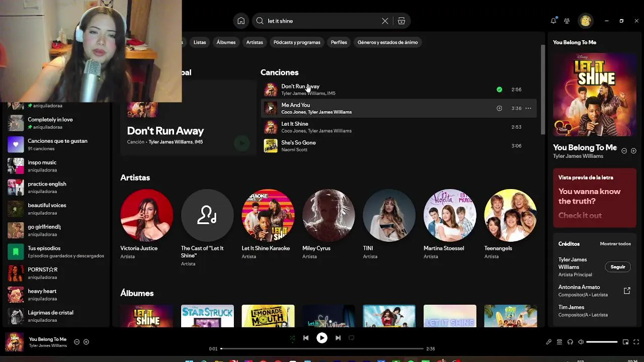Play the top result Don't Run Away card
The image size is (644, 362).
[x=242, y=143]
